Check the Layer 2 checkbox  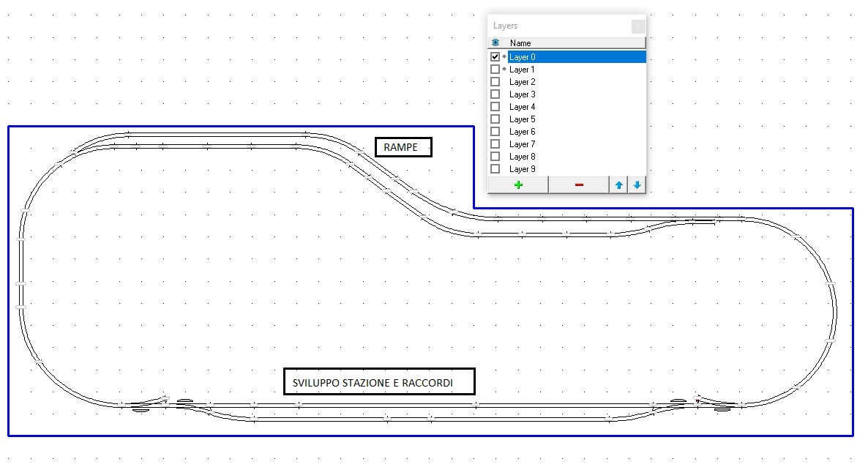coord(495,82)
